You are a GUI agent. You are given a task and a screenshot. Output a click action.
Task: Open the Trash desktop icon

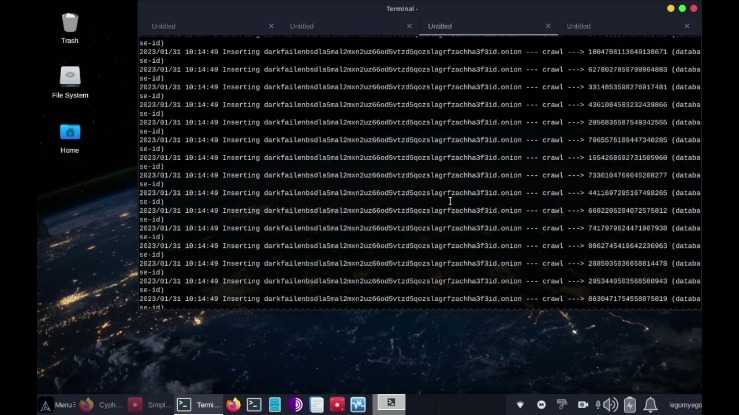pos(70,28)
